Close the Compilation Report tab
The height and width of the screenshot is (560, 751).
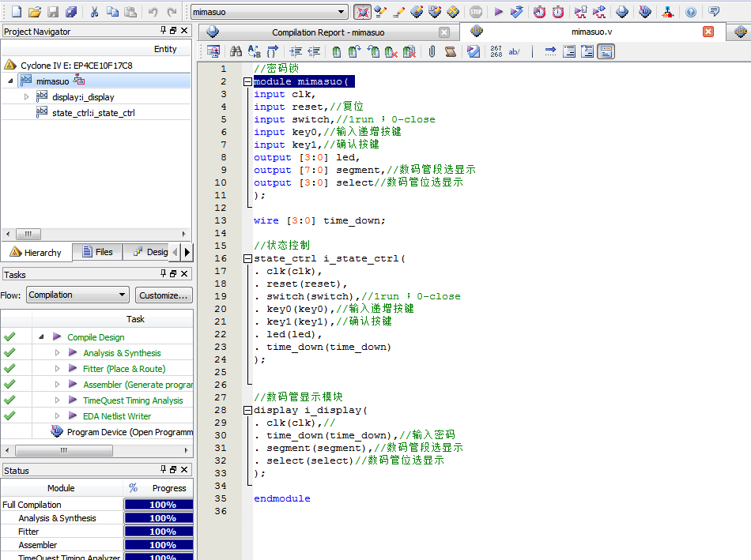444,32
